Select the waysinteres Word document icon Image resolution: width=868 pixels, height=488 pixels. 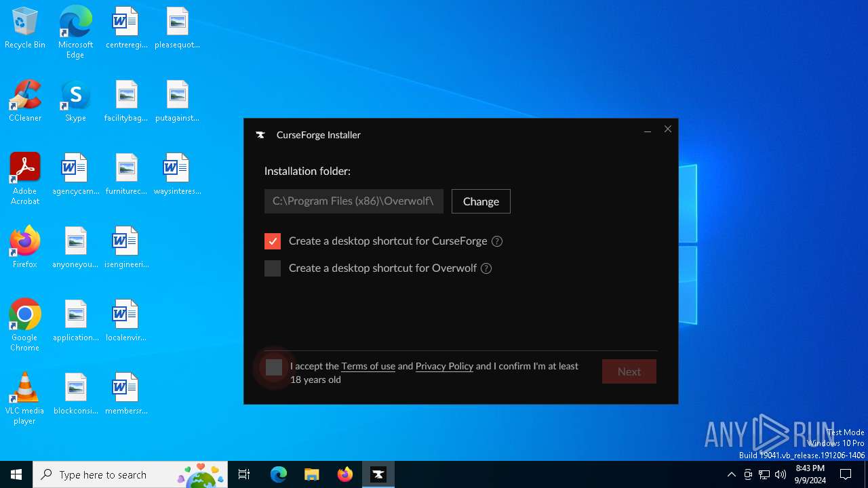[177, 174]
